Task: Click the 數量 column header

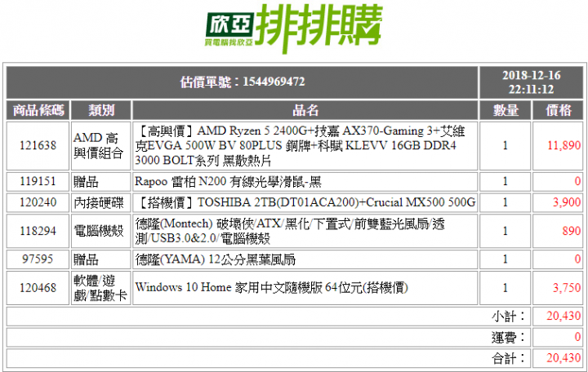Action: click(506, 110)
